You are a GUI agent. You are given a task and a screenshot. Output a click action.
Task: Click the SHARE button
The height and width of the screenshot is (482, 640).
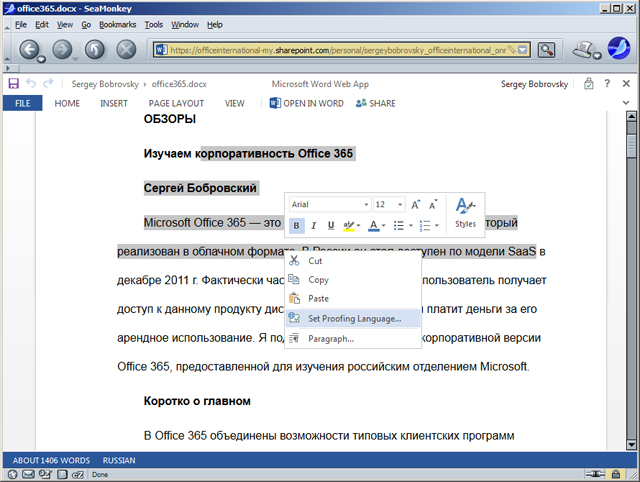pos(376,103)
